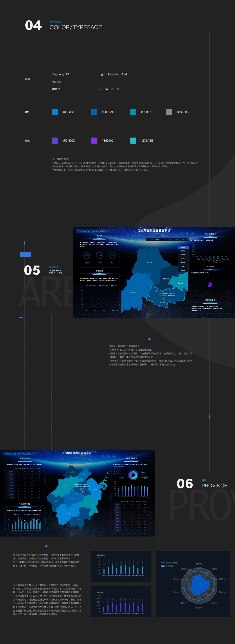This screenshot has height=644, width=235.
Task: Select 查询 tool in area dashboard toolbar
Action: (151, 239)
